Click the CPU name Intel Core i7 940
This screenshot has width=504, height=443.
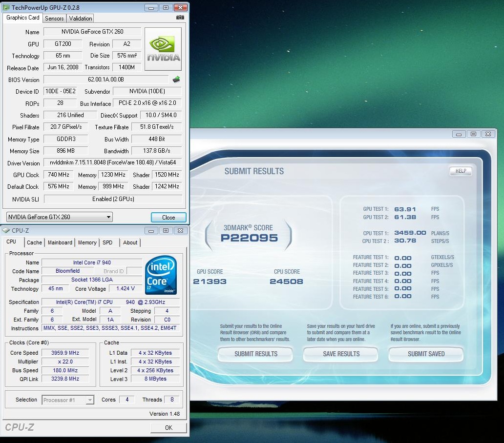click(x=92, y=262)
